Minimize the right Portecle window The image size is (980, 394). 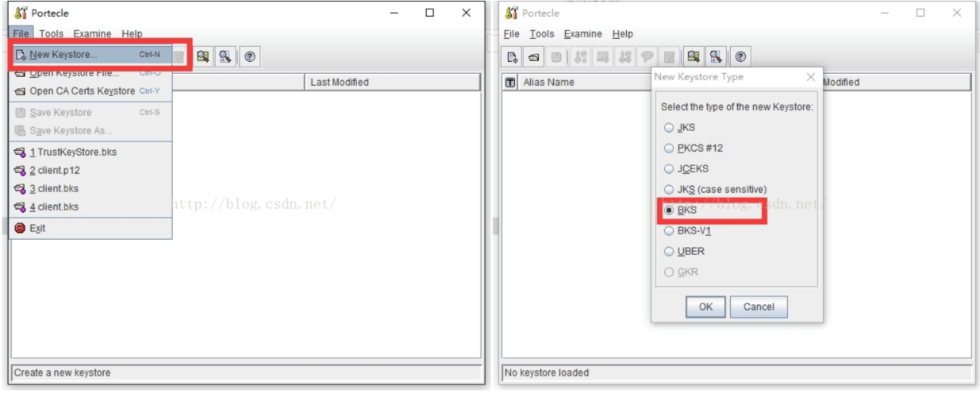coord(885,13)
